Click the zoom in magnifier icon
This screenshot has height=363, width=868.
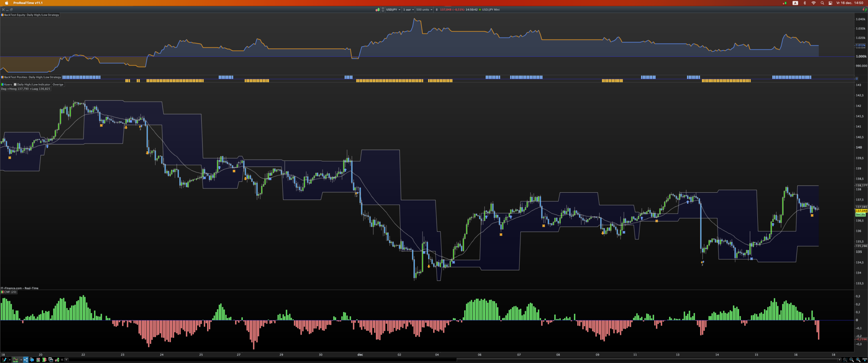(x=858, y=360)
